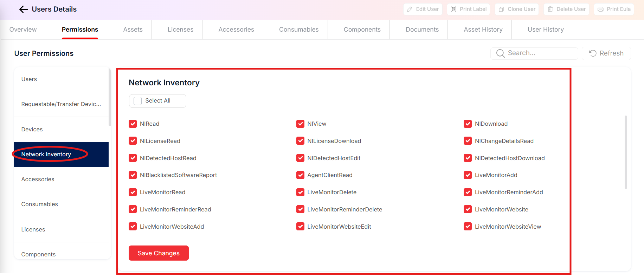Click the Edit User pencil button
Viewport: 644px width, 275px height.
(x=423, y=9)
